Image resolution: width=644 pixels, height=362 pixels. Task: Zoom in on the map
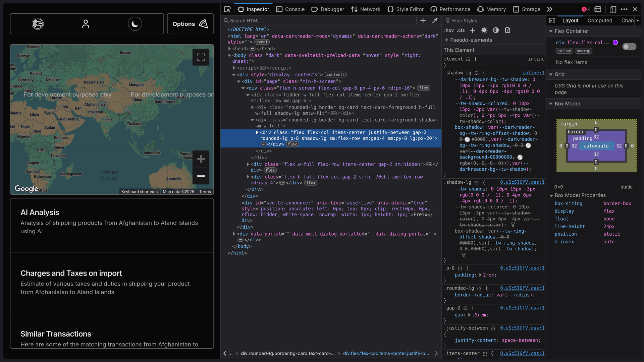coord(201,159)
